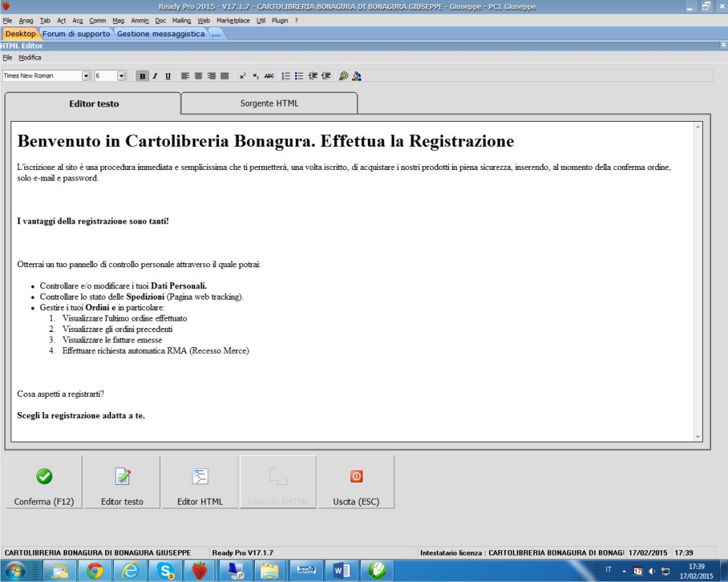Viewport: 728px width, 582px height.
Task: Align text right
Action: tap(212, 76)
